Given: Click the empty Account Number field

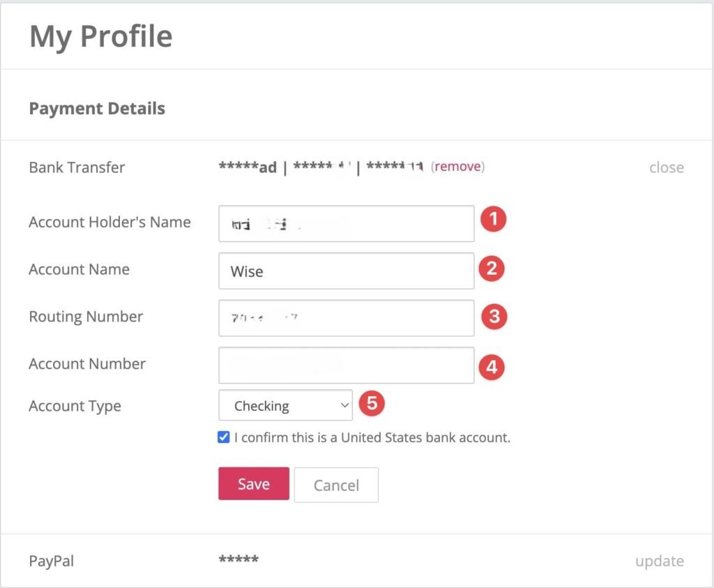Looking at the screenshot, I should pos(346,365).
